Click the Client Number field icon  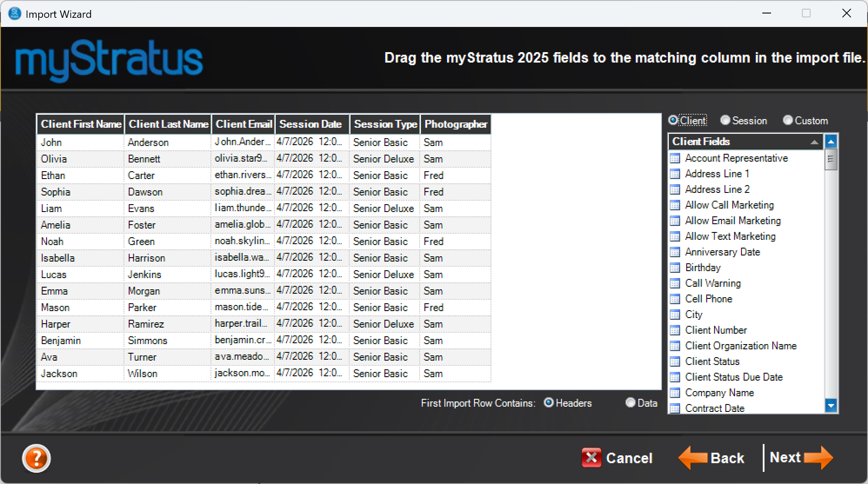(675, 330)
